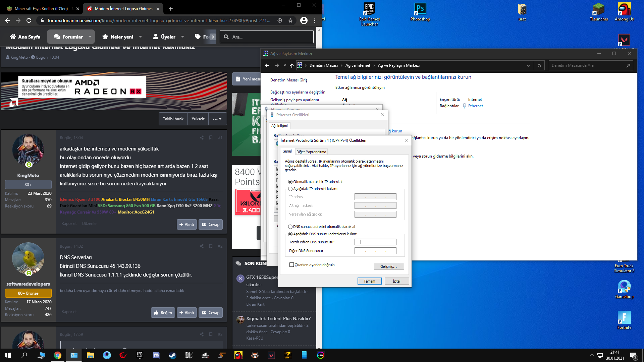Open a new Chrome tab
Screen dimensions: 644x362
point(171,9)
